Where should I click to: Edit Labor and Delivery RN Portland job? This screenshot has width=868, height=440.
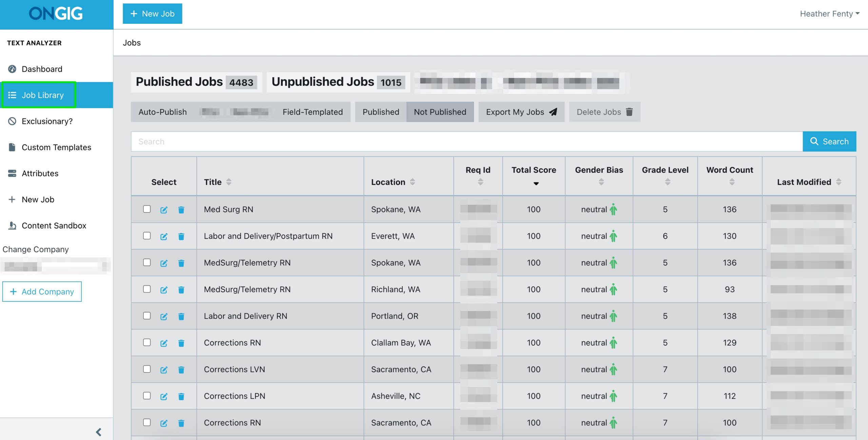click(164, 317)
